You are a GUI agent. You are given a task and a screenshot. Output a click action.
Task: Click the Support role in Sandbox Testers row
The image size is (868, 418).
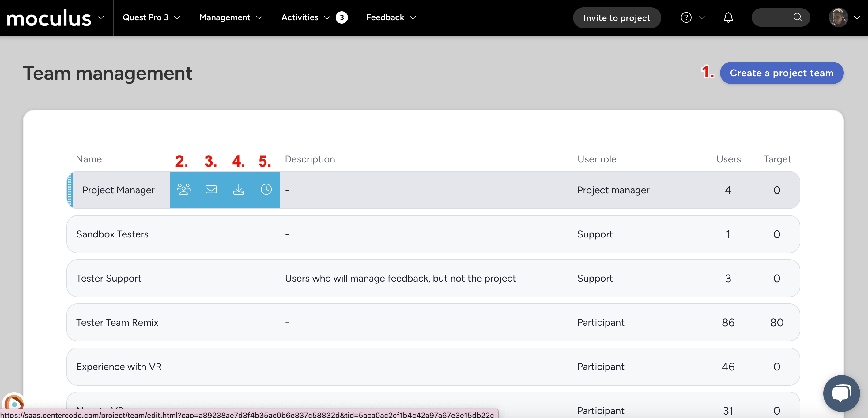[595, 234]
